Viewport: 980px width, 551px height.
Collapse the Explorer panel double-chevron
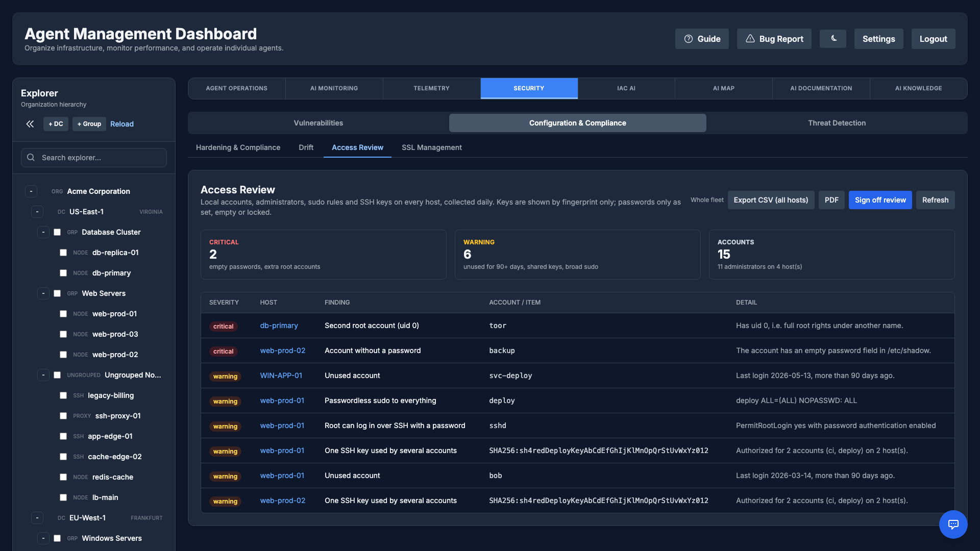(30, 124)
